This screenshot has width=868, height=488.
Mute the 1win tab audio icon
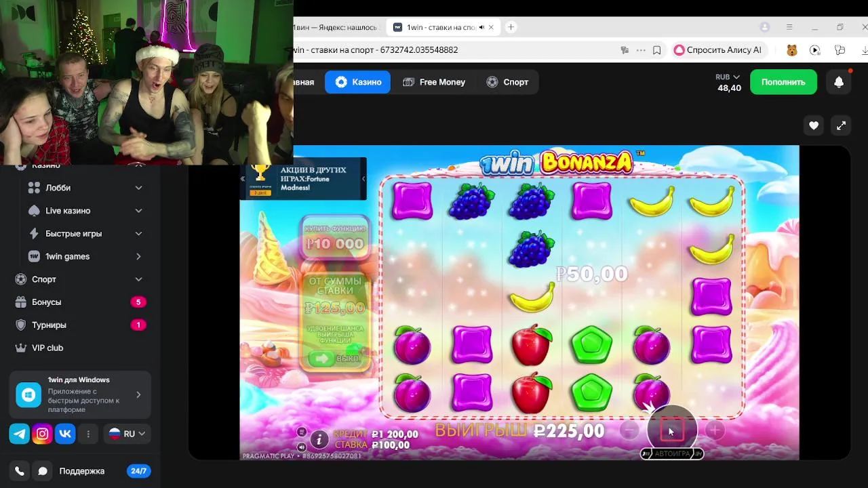[481, 27]
